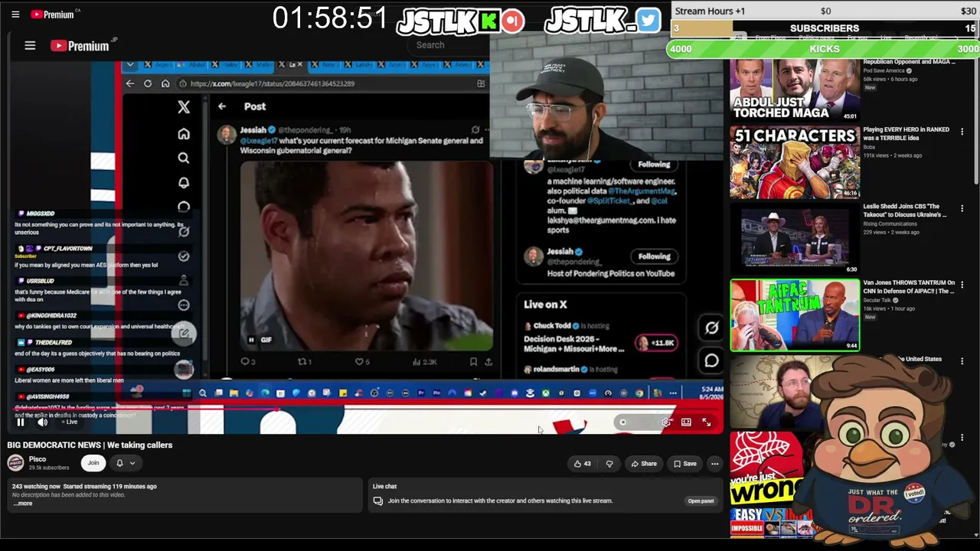The image size is (980, 551).
Task: Pause the GIF in the post
Action: tap(251, 340)
